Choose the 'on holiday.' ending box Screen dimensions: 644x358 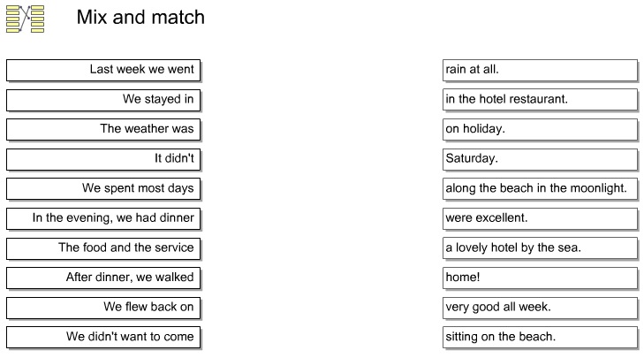(x=539, y=129)
